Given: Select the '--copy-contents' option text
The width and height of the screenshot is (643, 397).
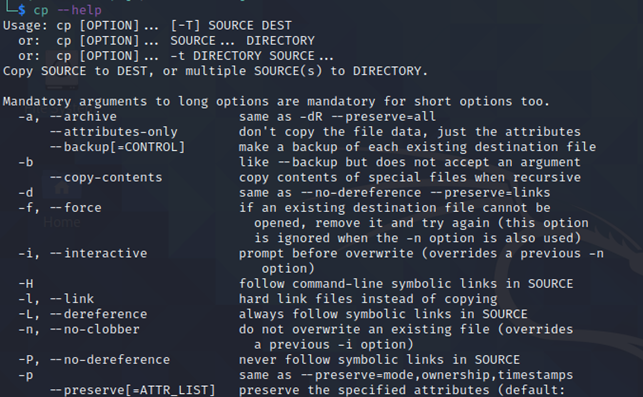Looking at the screenshot, I should [106, 177].
